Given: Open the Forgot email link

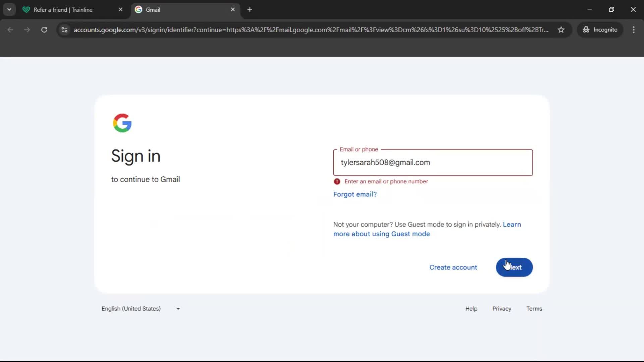Looking at the screenshot, I should pos(355,194).
